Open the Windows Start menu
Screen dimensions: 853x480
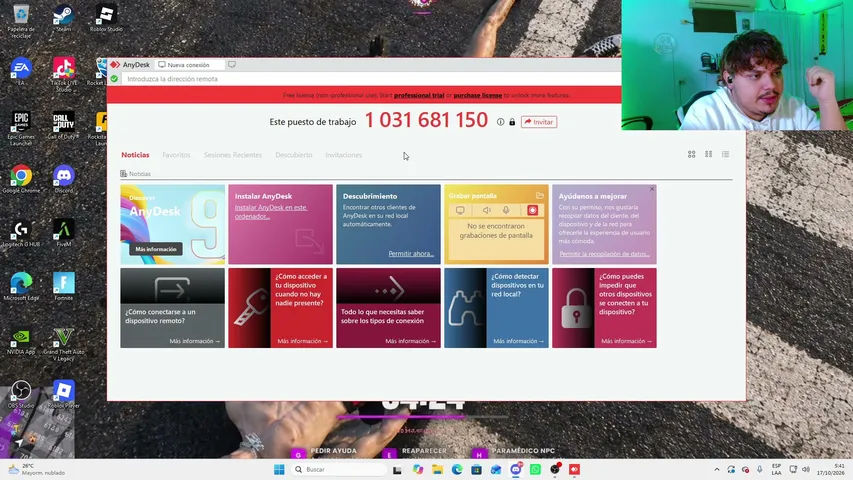tap(279, 470)
